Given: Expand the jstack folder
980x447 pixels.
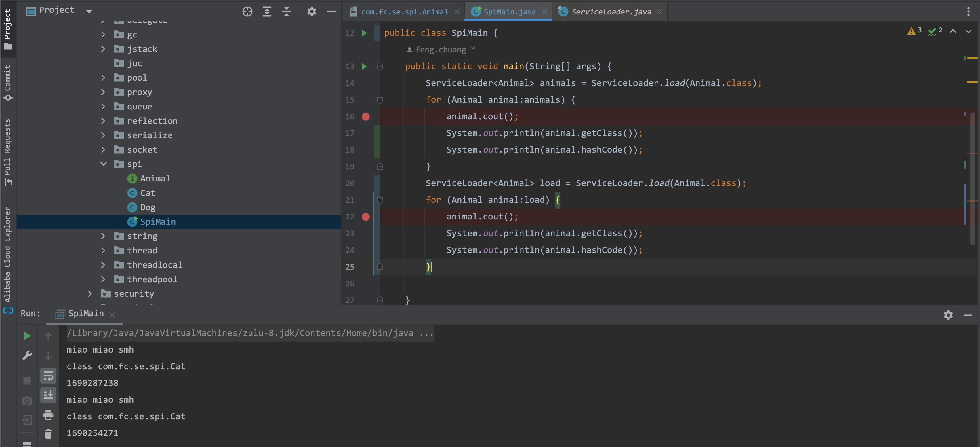Looking at the screenshot, I should [103, 49].
